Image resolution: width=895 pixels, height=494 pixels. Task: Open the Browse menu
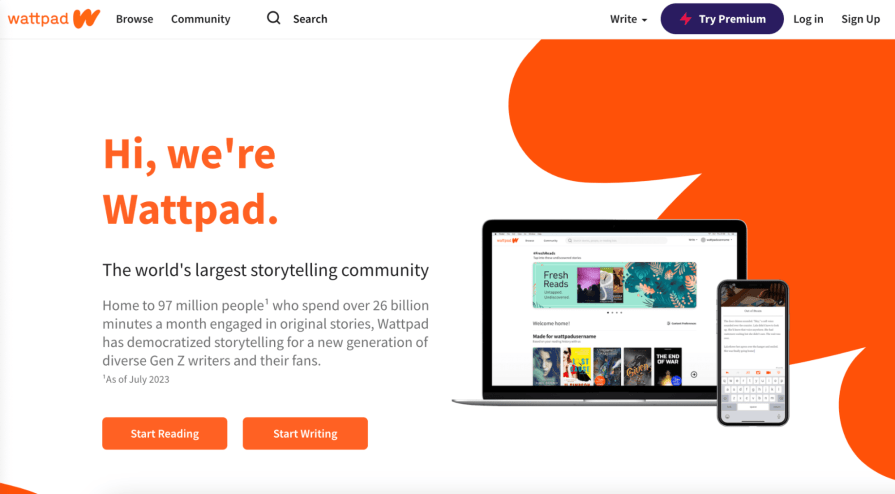point(134,19)
